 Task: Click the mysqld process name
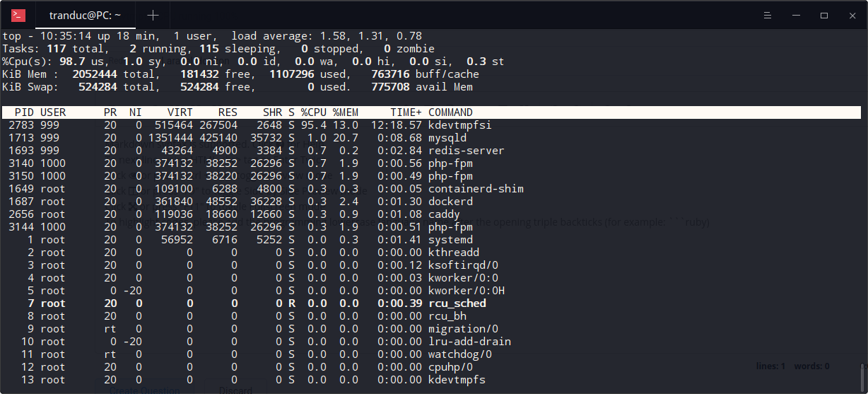[x=447, y=138]
